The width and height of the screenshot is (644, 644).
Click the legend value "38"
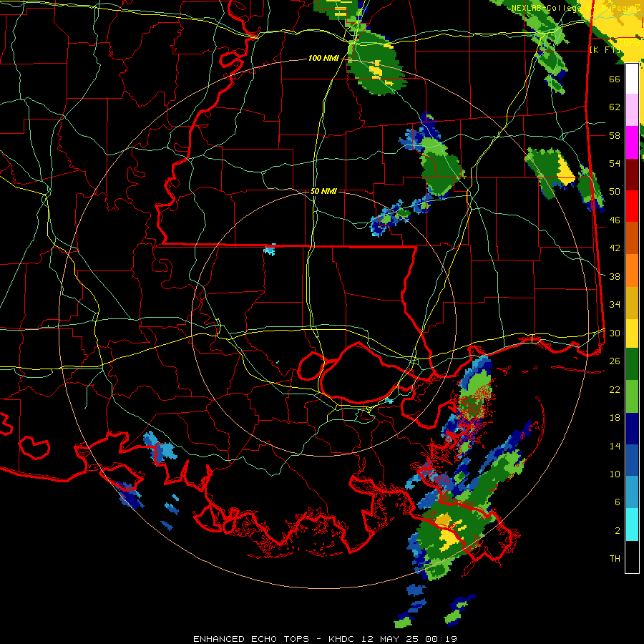tap(615, 276)
